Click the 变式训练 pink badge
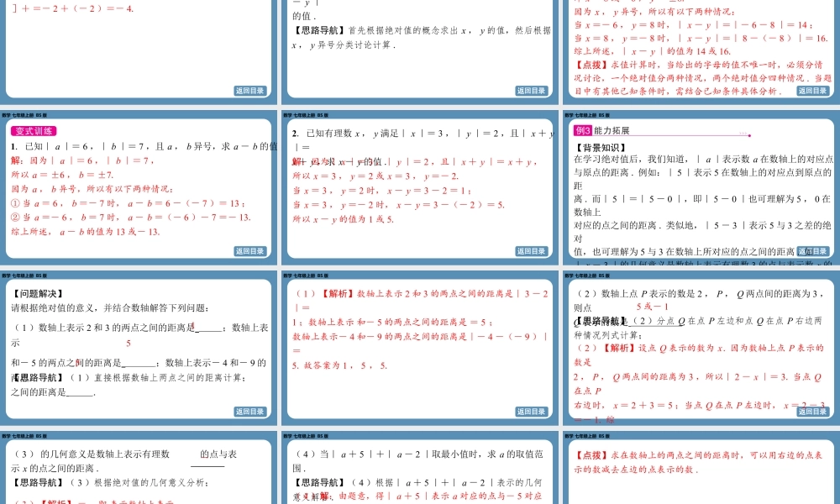The height and width of the screenshot is (504, 840). click(32, 132)
